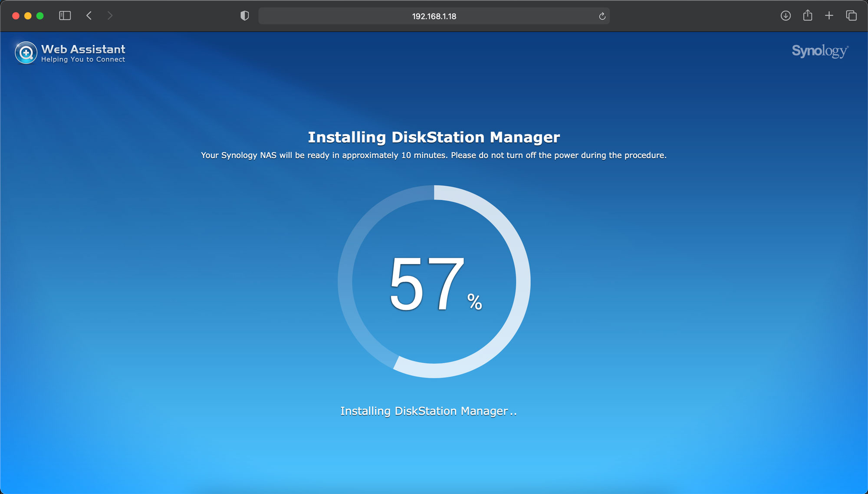Click the circular installation progress ring
Image resolution: width=868 pixels, height=494 pixels.
(522, 282)
